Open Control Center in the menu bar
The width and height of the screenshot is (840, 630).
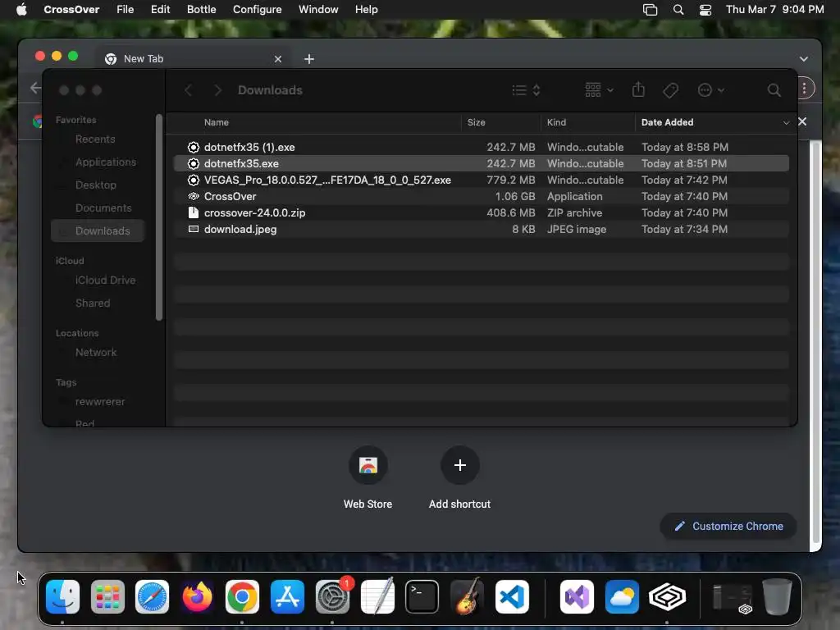pos(705,10)
